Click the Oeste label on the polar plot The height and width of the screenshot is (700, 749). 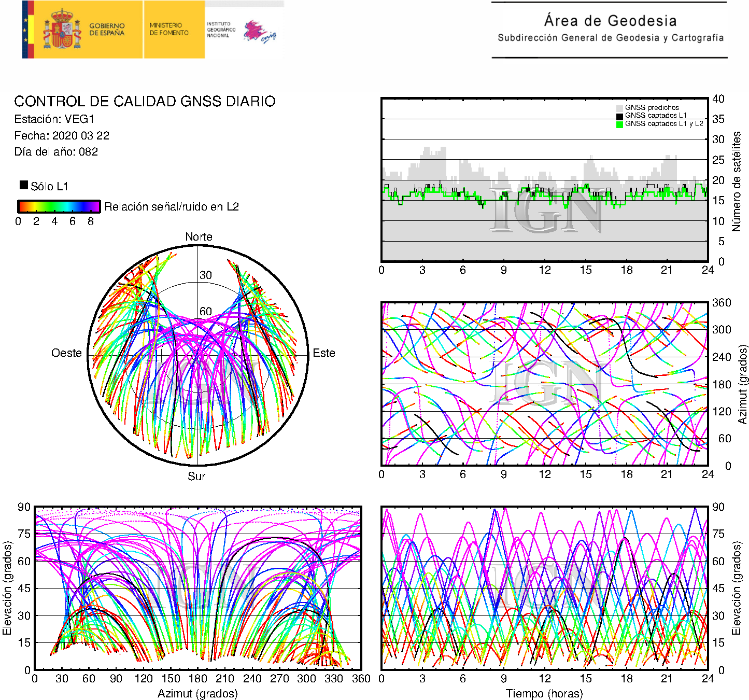click(x=66, y=353)
